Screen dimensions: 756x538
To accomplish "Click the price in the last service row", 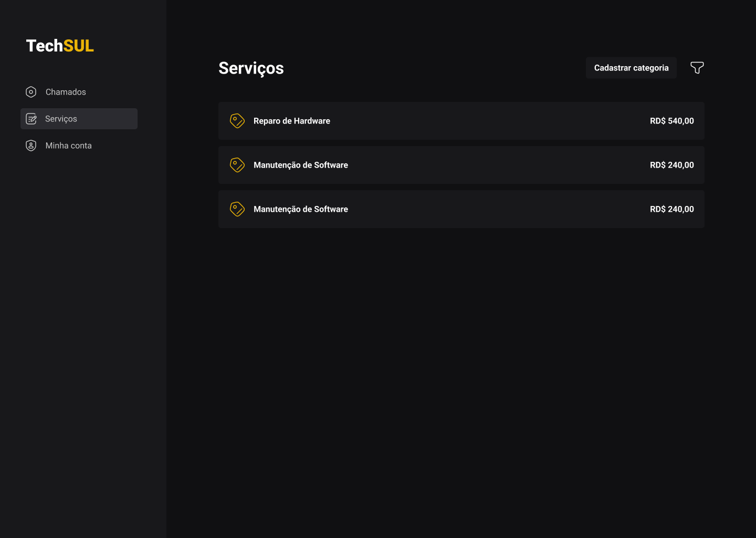I will (671, 209).
